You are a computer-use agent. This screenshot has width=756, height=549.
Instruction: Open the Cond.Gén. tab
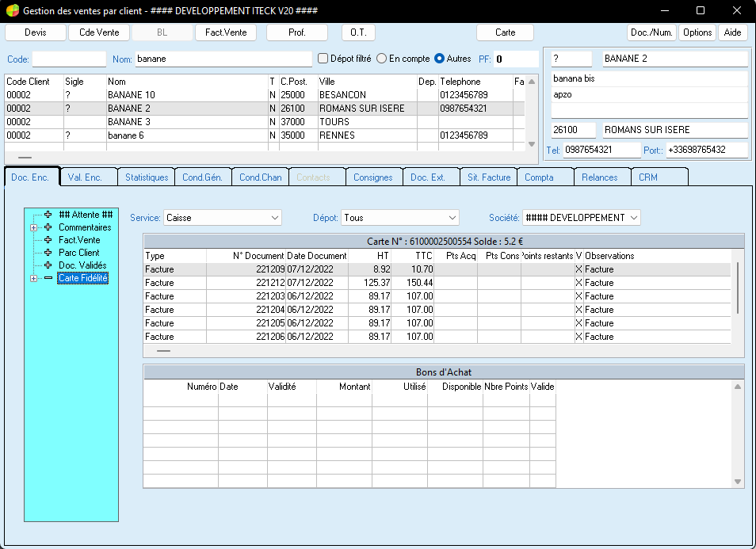[x=203, y=177]
